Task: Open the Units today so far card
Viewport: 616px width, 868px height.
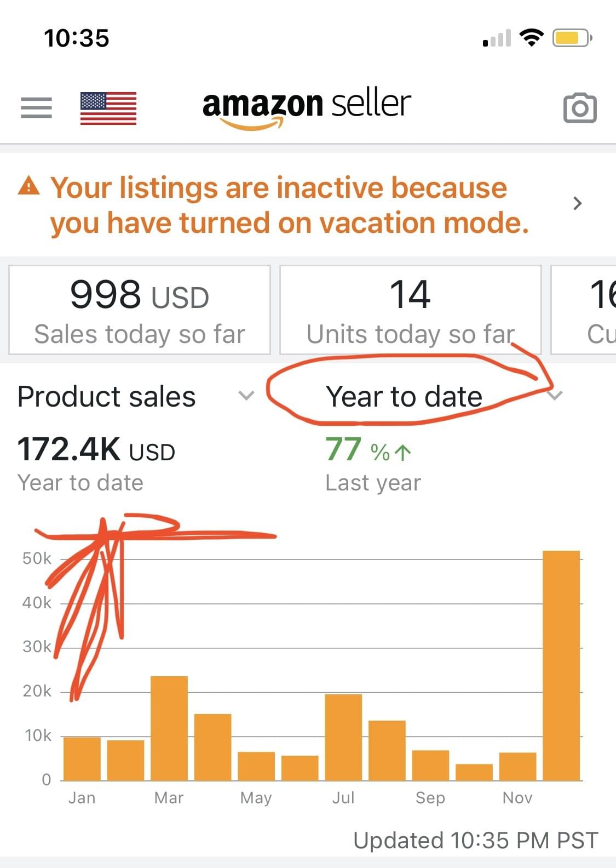Action: coord(410,310)
